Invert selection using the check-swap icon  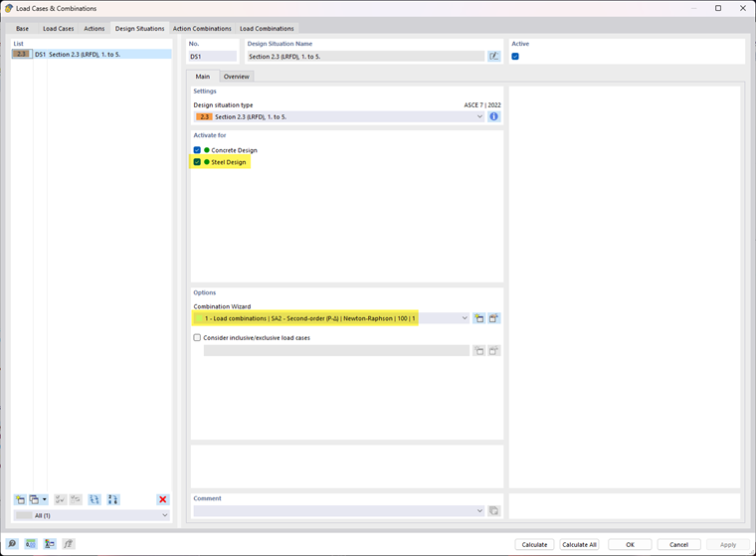click(76, 499)
